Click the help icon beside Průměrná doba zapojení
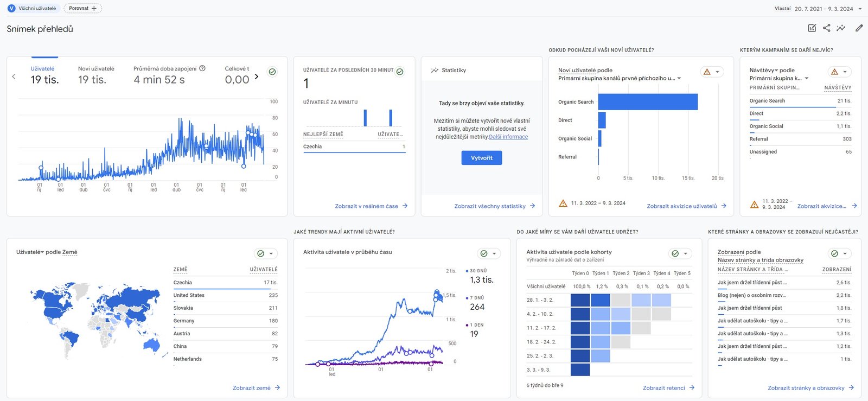This screenshot has width=868, height=401. (x=202, y=68)
